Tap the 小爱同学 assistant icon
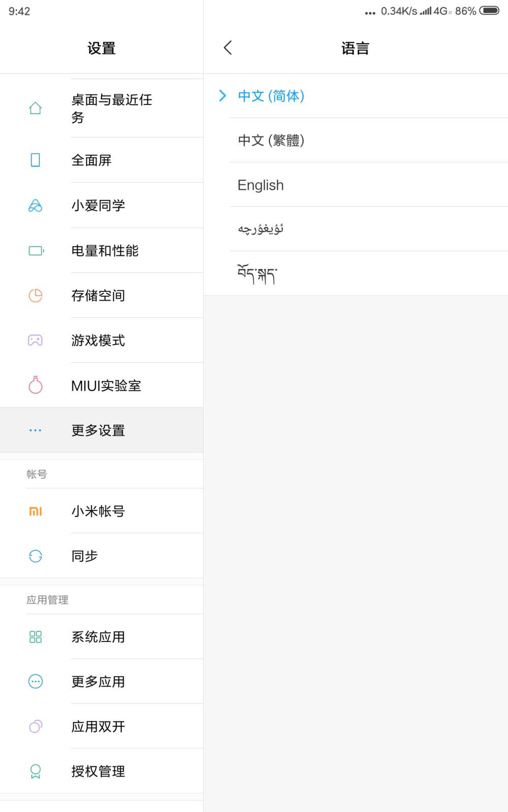Screen dimensions: 508x812 (35, 206)
